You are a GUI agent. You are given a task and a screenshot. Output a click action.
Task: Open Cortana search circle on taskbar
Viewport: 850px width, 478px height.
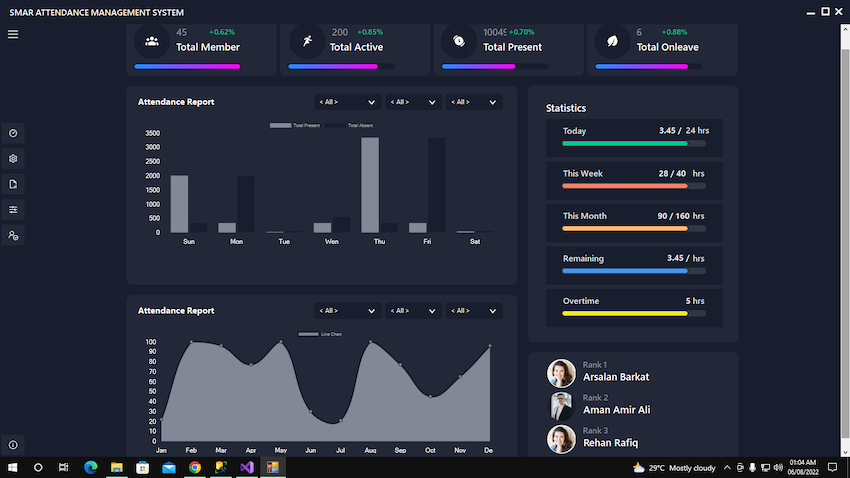pos(38,467)
